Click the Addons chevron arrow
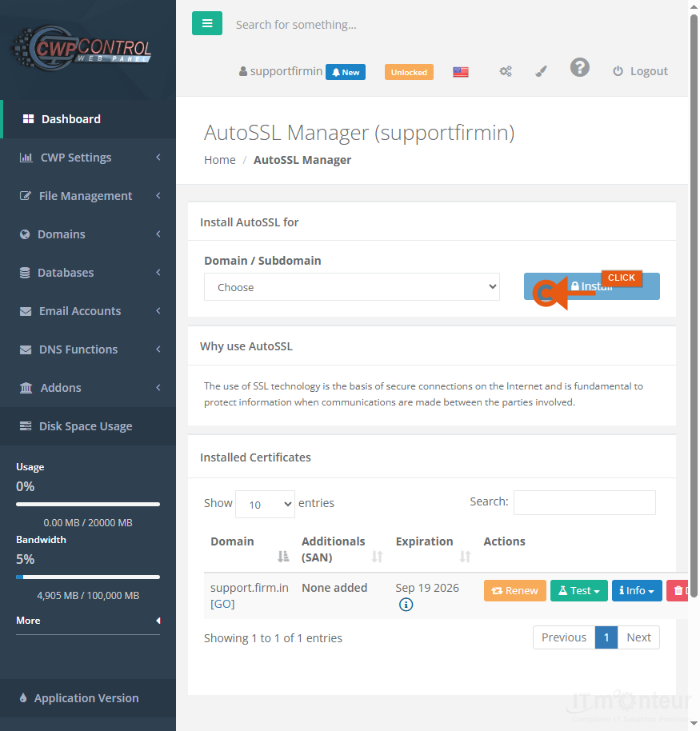The height and width of the screenshot is (731, 700). point(158,387)
